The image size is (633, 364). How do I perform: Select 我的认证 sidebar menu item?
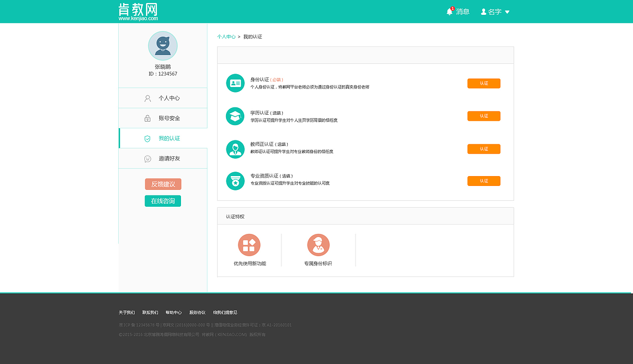tap(163, 138)
